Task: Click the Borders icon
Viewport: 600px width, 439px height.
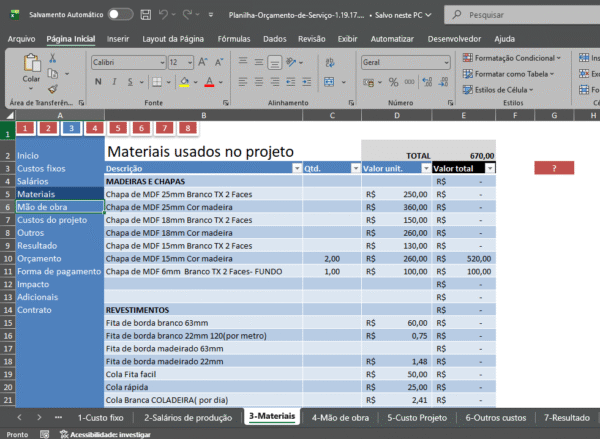Action: pyautogui.click(x=157, y=82)
